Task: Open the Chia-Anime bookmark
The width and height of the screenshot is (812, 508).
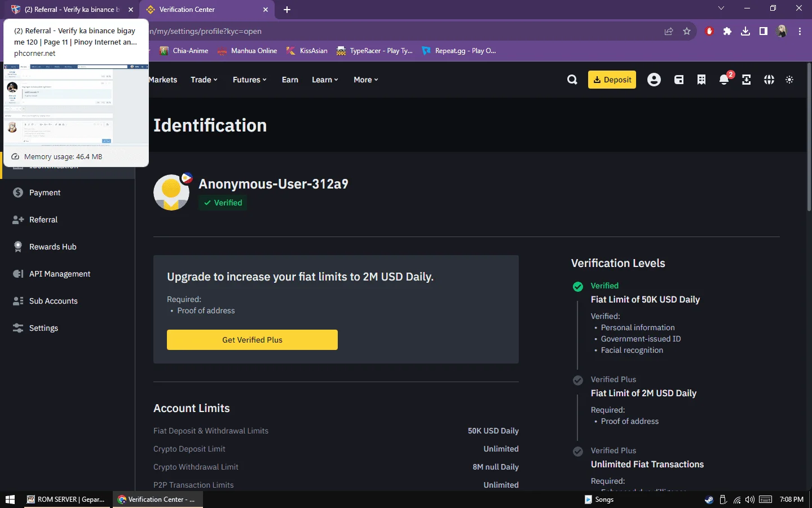Action: click(184, 51)
